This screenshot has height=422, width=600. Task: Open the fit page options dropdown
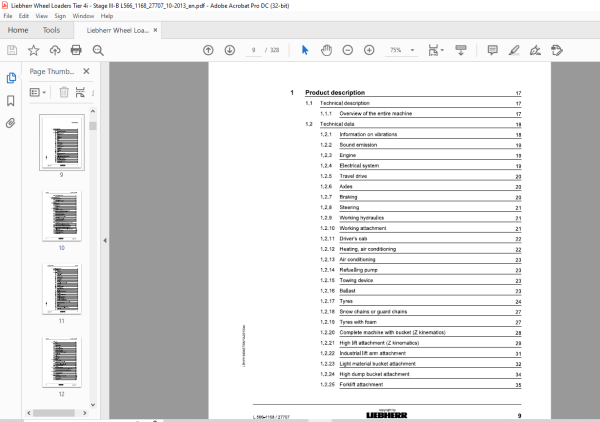coord(436,50)
